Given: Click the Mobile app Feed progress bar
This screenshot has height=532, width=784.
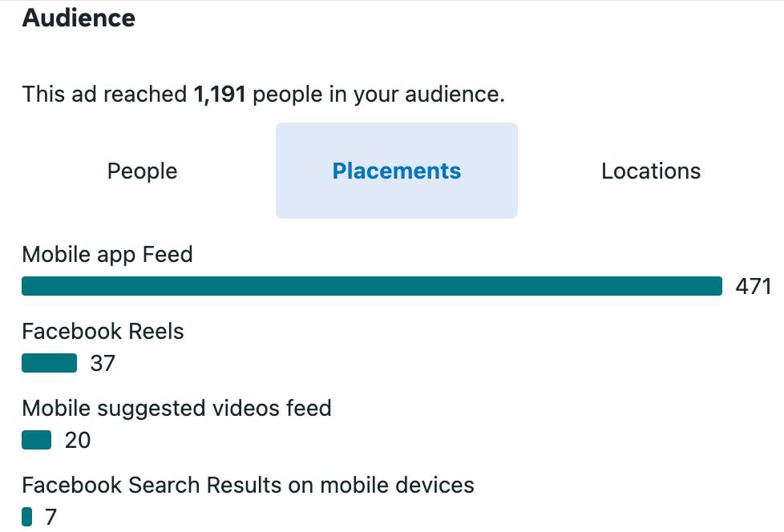Looking at the screenshot, I should point(372,287).
